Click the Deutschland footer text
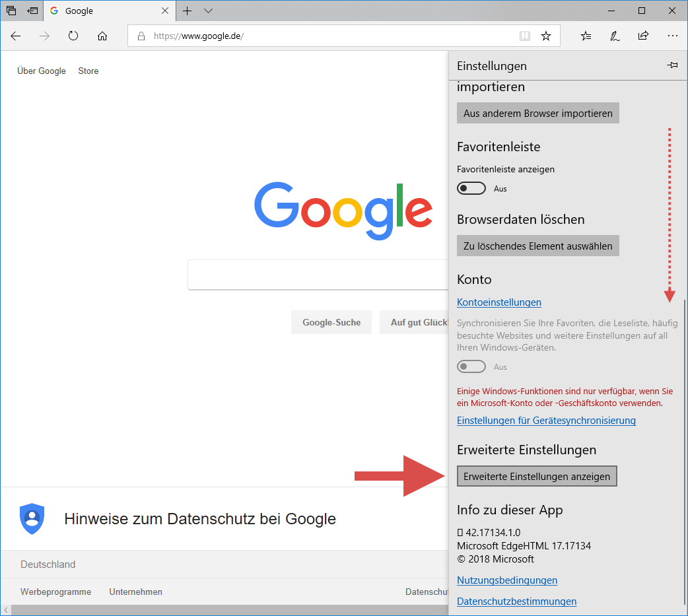 (48, 565)
